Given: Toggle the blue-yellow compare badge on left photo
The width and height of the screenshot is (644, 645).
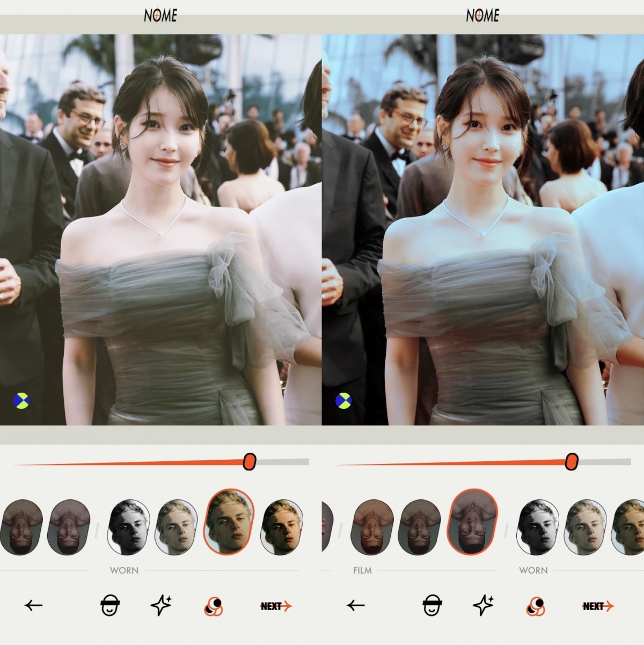Looking at the screenshot, I should (21, 400).
